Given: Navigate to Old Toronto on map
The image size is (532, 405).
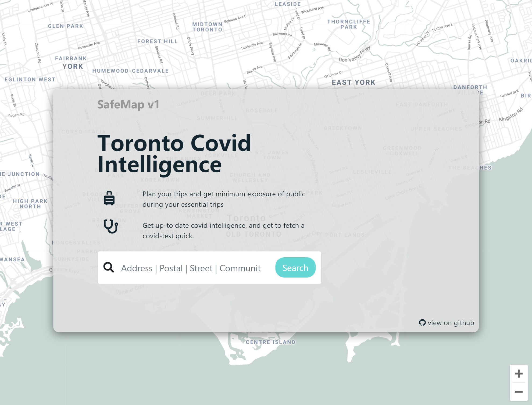Looking at the screenshot, I should coord(253,233).
